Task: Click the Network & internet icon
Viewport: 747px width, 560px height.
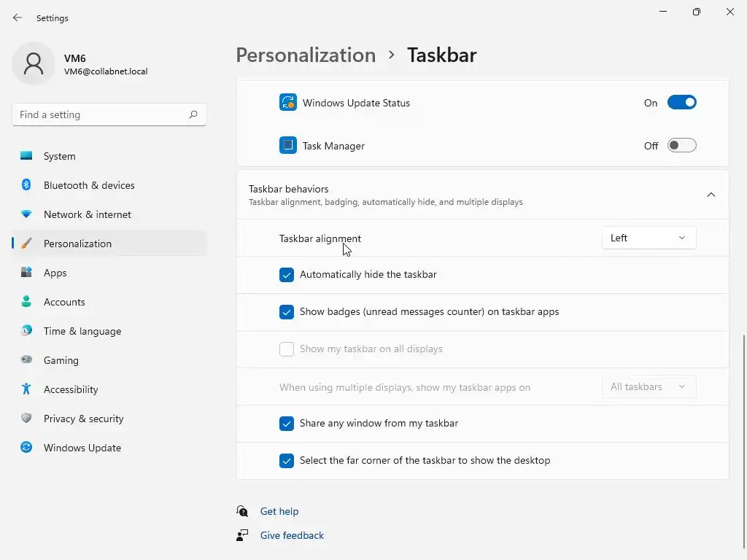Action: tap(26, 214)
